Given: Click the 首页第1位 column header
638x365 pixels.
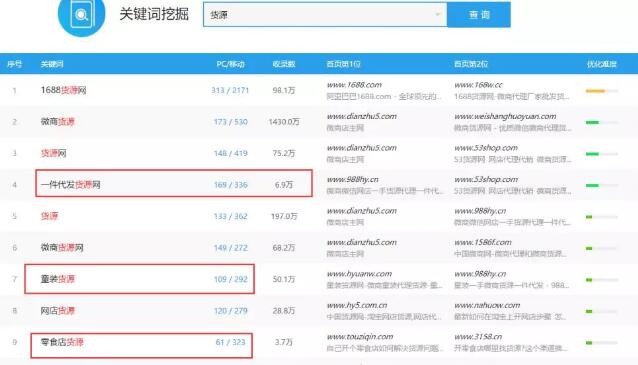Looking at the screenshot, I should click(x=343, y=64).
